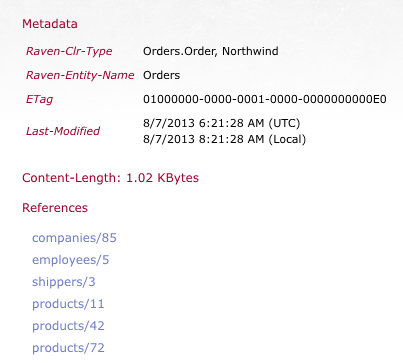
Task: Open the employees/5 reference link
Action: click(x=71, y=260)
